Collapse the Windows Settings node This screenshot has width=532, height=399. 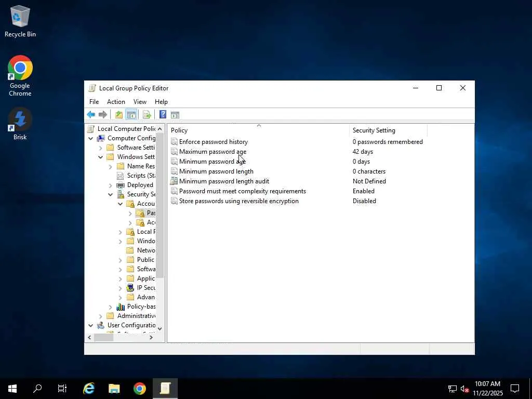pyautogui.click(x=100, y=157)
